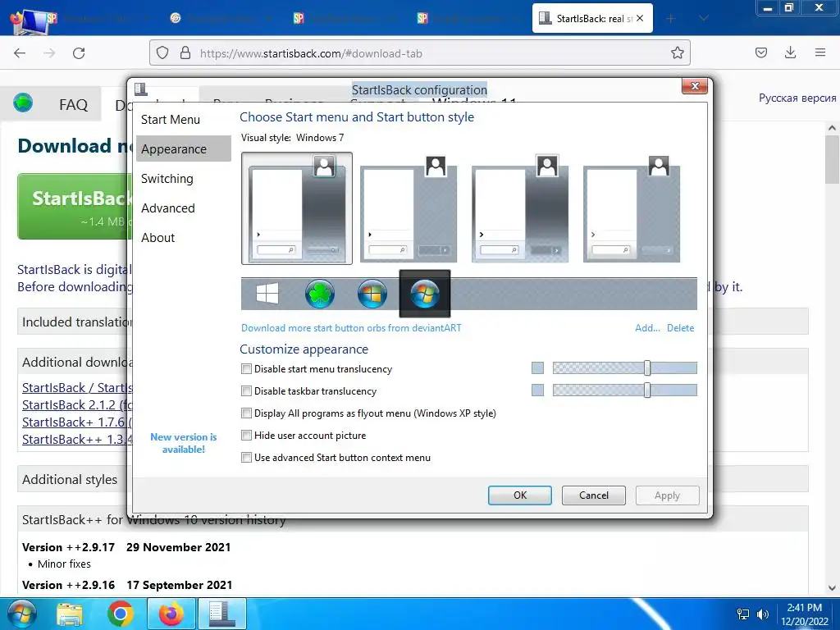Click the page scrollbar up arrow
The height and width of the screenshot is (630, 840).
click(x=832, y=128)
